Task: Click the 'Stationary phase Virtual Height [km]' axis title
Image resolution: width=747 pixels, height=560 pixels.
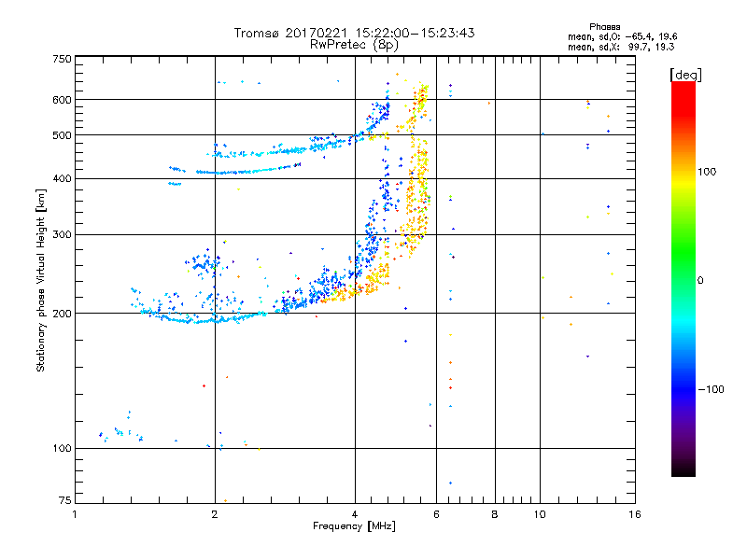Action: (x=41, y=280)
